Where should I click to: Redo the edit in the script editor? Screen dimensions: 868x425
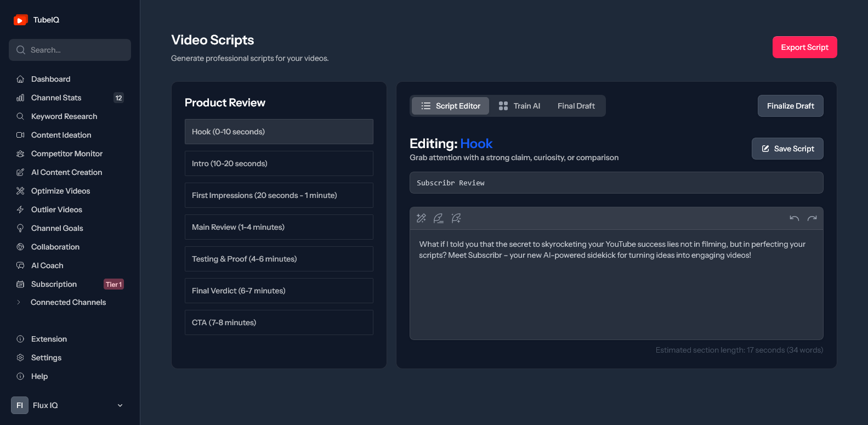click(x=812, y=218)
